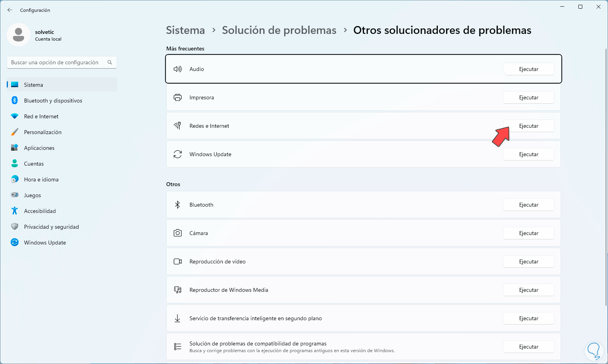The width and height of the screenshot is (608, 364).
Task: Click the Audio speaker icon
Action: [x=178, y=69]
